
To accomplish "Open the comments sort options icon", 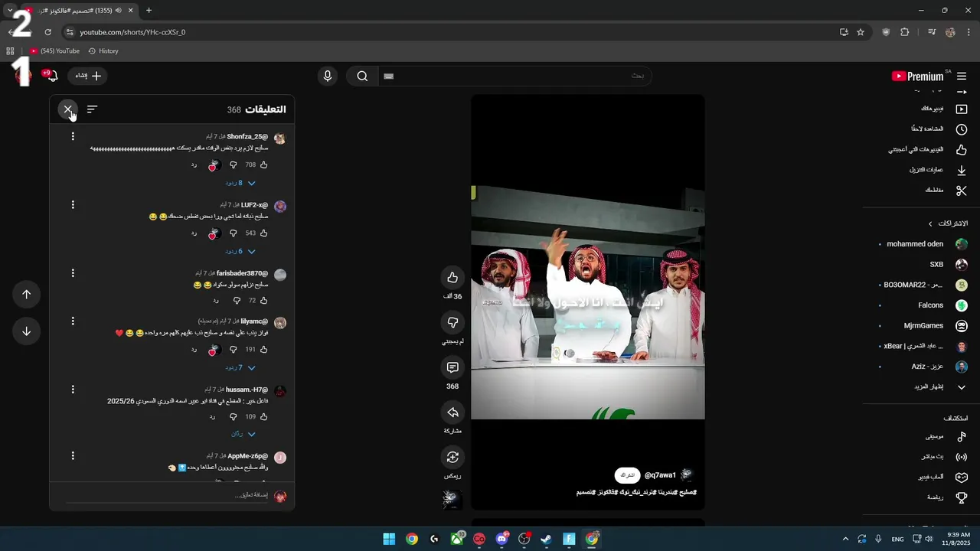I will click(x=92, y=109).
